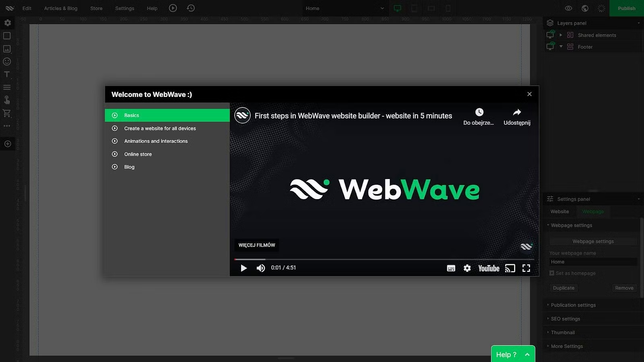The height and width of the screenshot is (362, 644).
Task: Click the WebWave logo in the top-left corner
Action: coord(10,8)
